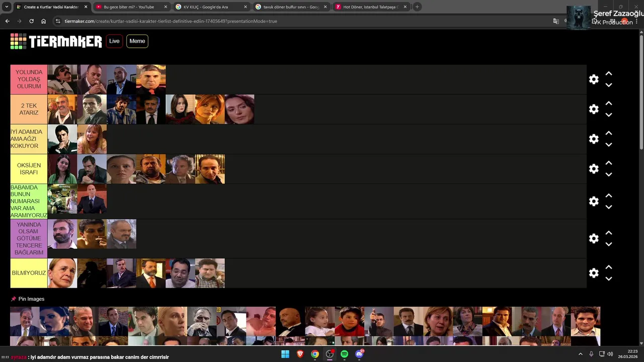Move İYİ ADAMDA tier row down
This screenshot has height=362, width=644.
[x=609, y=144]
